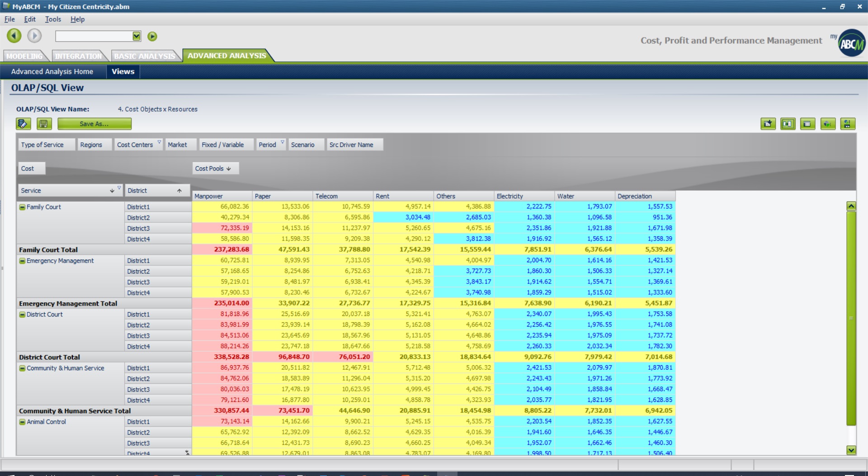Collapse the Family Court row group
The image size is (868, 476).
(22, 207)
